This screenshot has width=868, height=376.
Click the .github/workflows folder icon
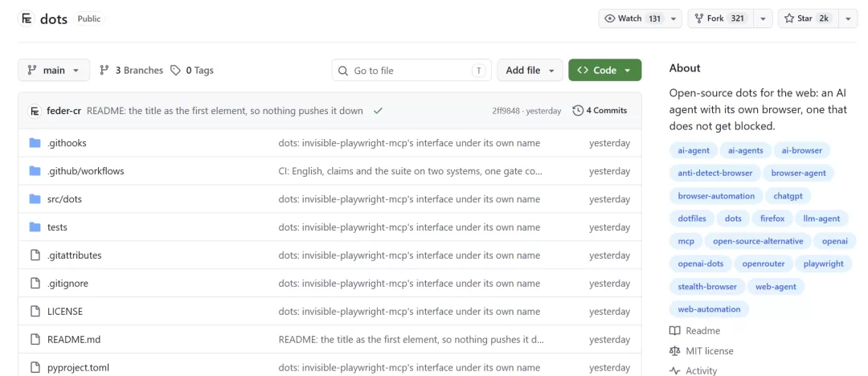pos(35,171)
